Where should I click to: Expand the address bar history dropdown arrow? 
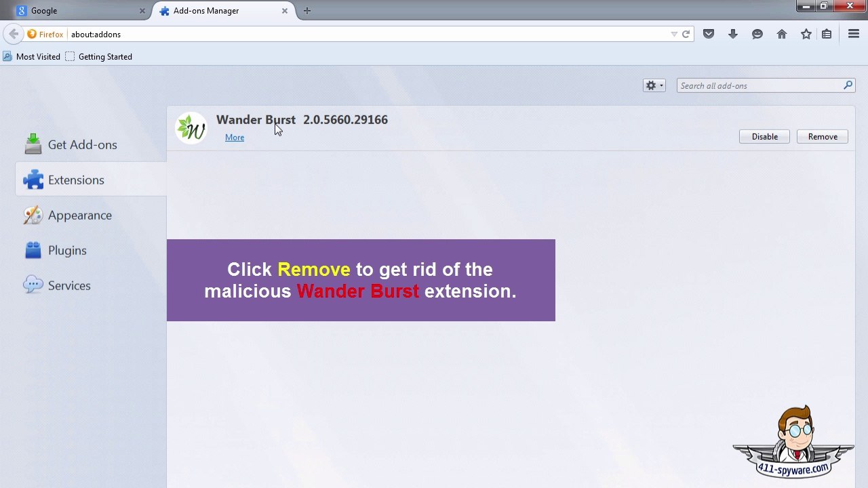coord(673,34)
